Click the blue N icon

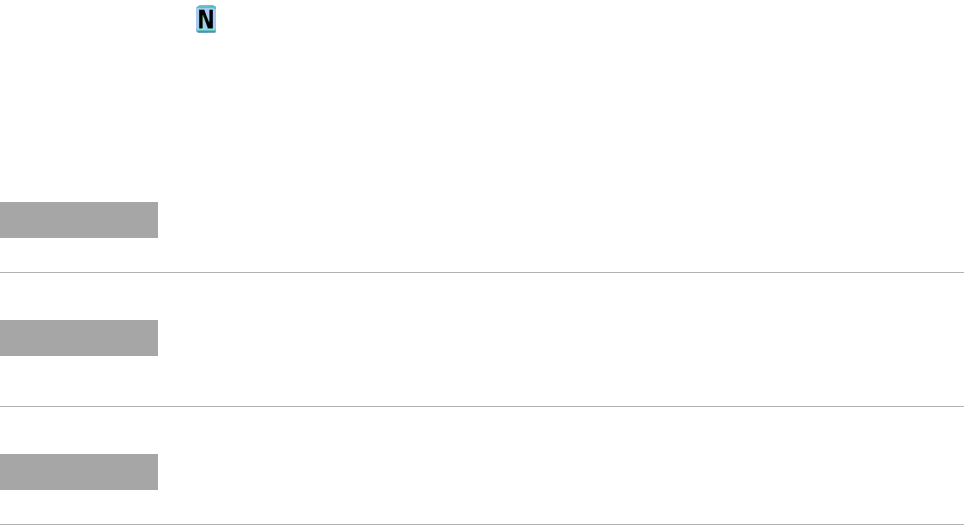click(x=206, y=19)
